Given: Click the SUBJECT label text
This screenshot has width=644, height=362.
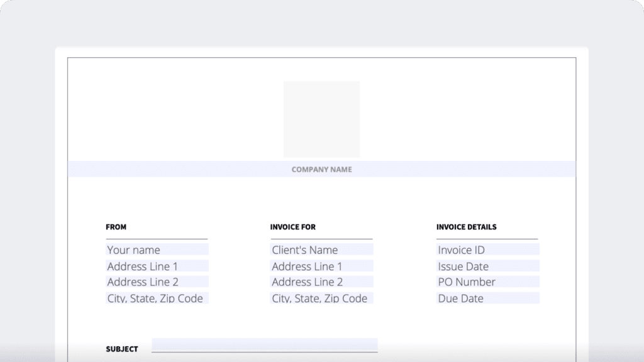Looking at the screenshot, I should tap(122, 348).
